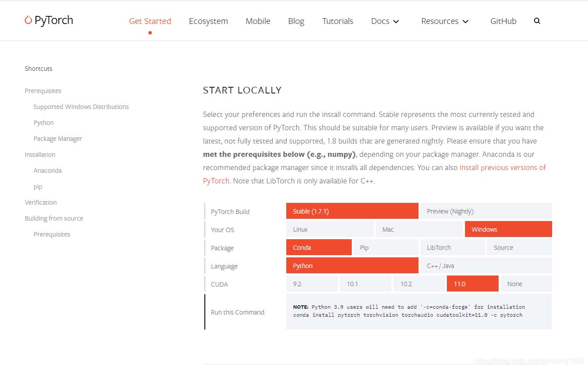Screen dimensions: 588x369
Task: Go to the Ecosystem page
Action: tap(208, 21)
